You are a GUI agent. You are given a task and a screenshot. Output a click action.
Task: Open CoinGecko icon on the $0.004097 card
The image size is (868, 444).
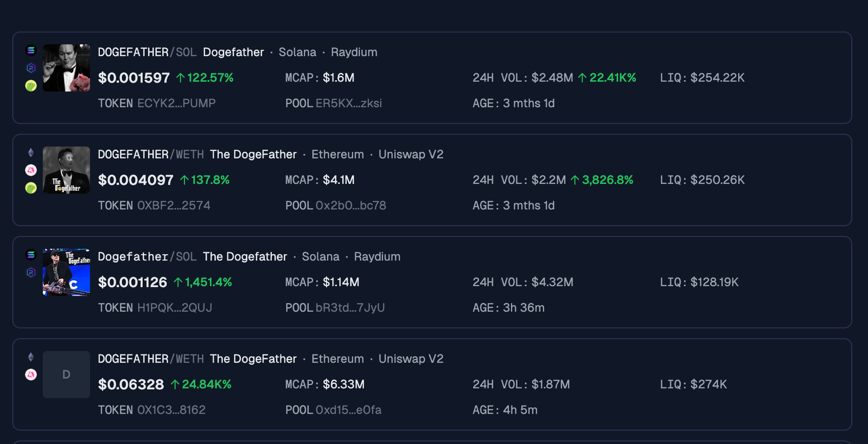tap(31, 188)
